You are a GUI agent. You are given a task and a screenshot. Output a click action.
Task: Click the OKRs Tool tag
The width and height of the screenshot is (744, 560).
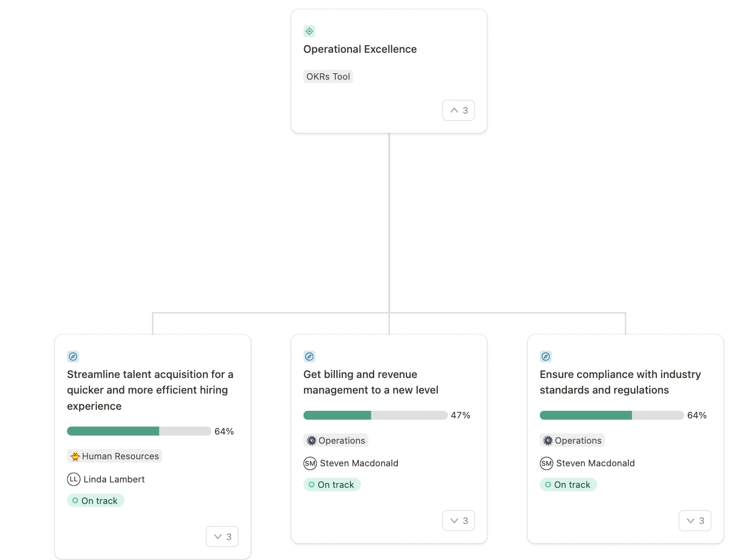pyautogui.click(x=328, y=76)
